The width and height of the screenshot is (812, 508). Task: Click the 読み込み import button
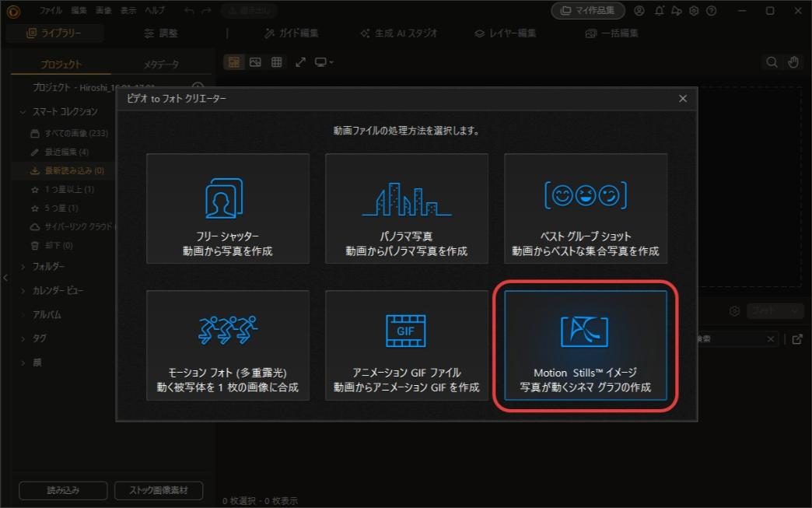tap(62, 491)
